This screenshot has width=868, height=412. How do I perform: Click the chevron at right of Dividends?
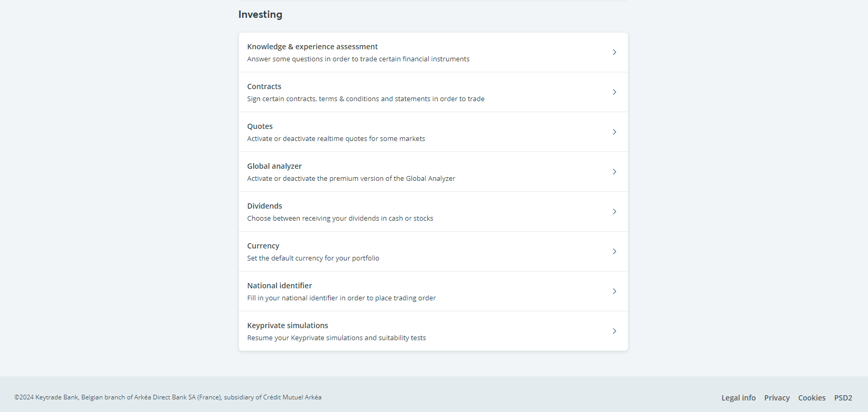614,212
